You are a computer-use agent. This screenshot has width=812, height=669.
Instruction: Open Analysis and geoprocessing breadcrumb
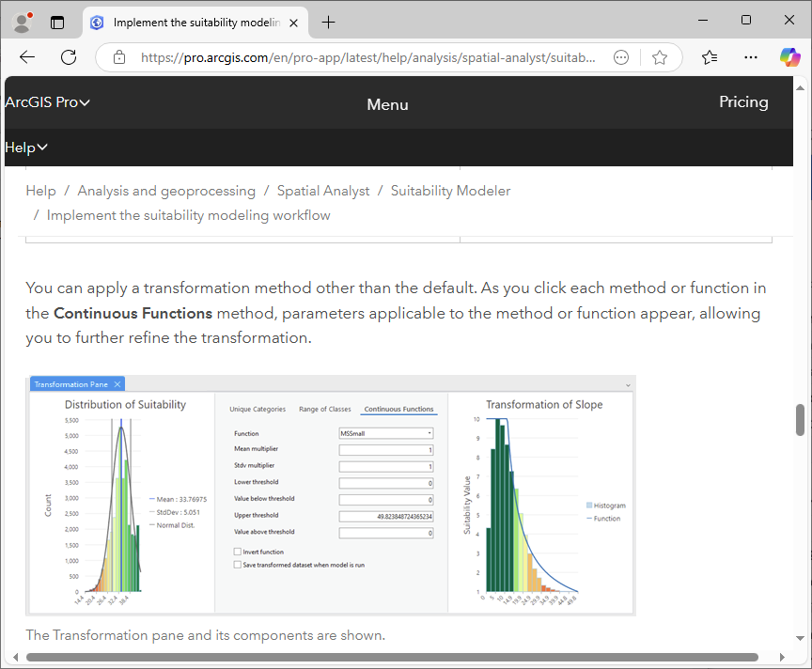point(166,191)
